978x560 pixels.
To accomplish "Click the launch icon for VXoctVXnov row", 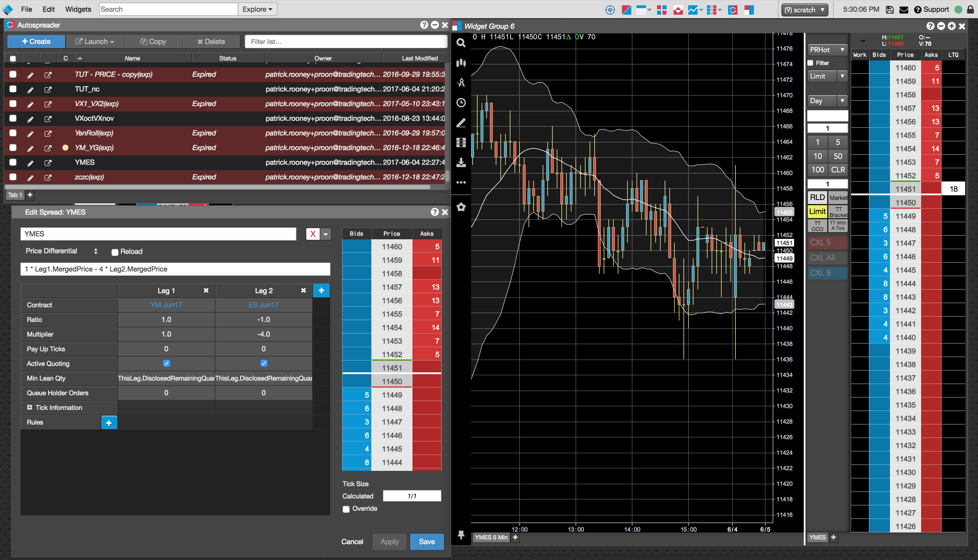I will point(48,119).
